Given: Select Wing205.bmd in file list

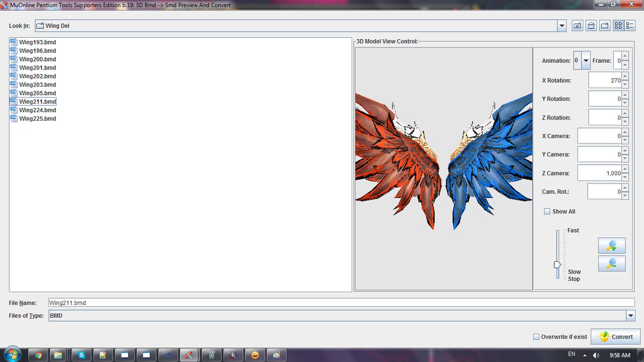Looking at the screenshot, I should pos(33,93).
